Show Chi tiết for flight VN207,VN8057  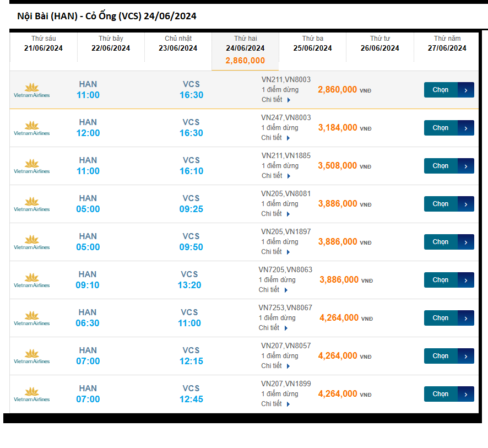(276, 366)
